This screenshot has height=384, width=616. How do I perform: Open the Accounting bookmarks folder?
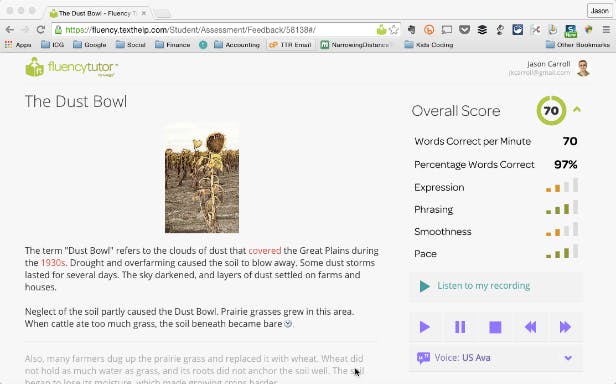(237, 45)
